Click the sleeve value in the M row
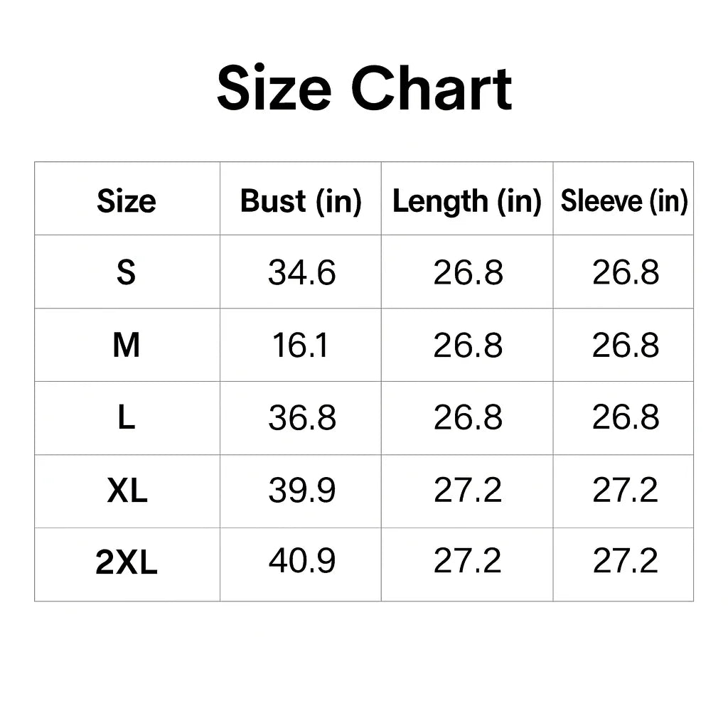Screen dimensions: 728x728 pos(625,346)
